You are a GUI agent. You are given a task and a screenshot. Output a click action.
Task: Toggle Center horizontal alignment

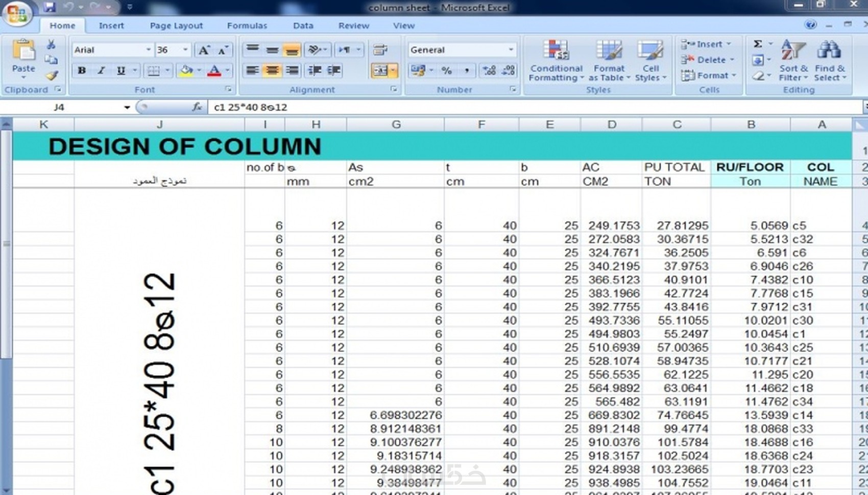pyautogui.click(x=272, y=70)
